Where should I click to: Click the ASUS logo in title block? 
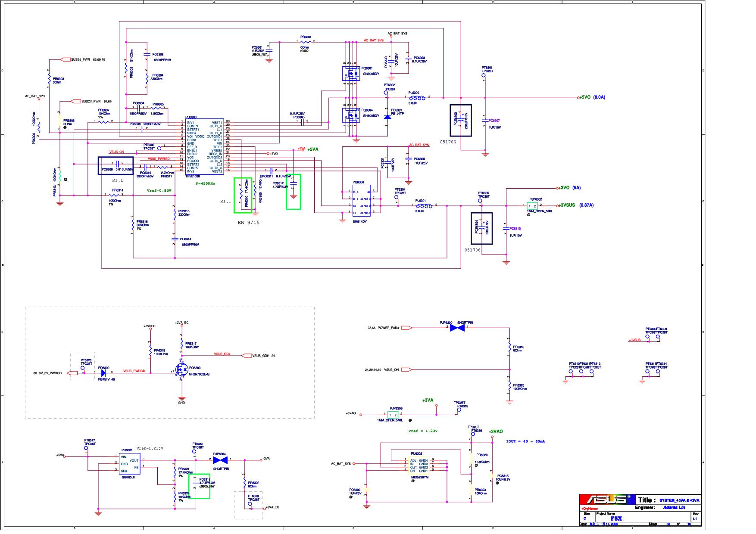(x=607, y=500)
